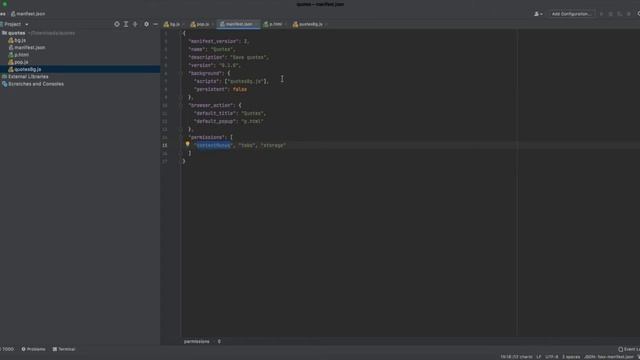Image resolution: width=640 pixels, height=360 pixels.
Task: Collapse the permissions array fold marker
Action: pyautogui.click(x=180, y=138)
